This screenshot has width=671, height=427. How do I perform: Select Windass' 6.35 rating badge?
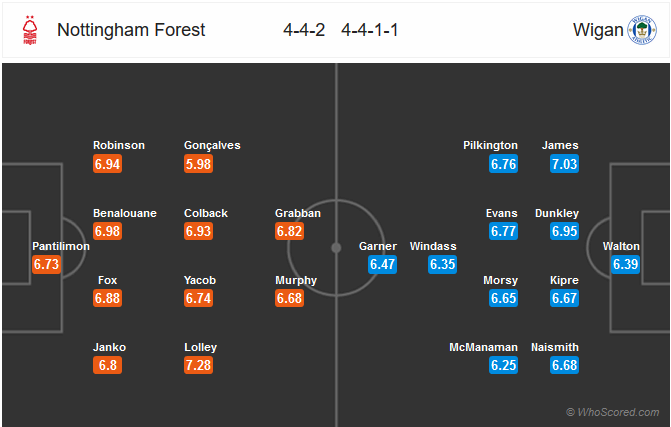click(442, 264)
